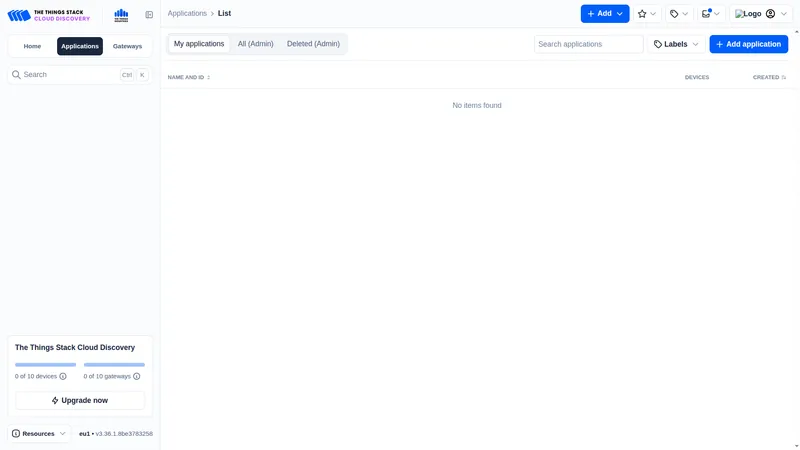Focus the sidebar Search field

tap(80, 75)
